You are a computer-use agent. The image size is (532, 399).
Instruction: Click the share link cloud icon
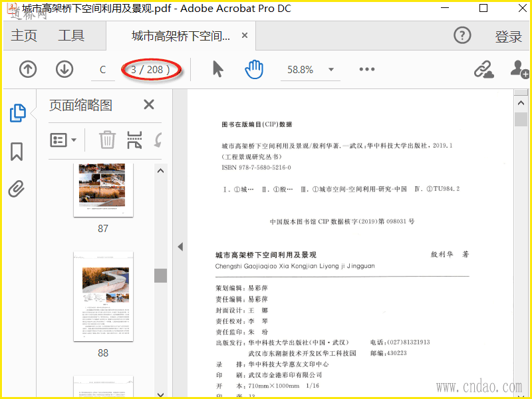click(484, 70)
